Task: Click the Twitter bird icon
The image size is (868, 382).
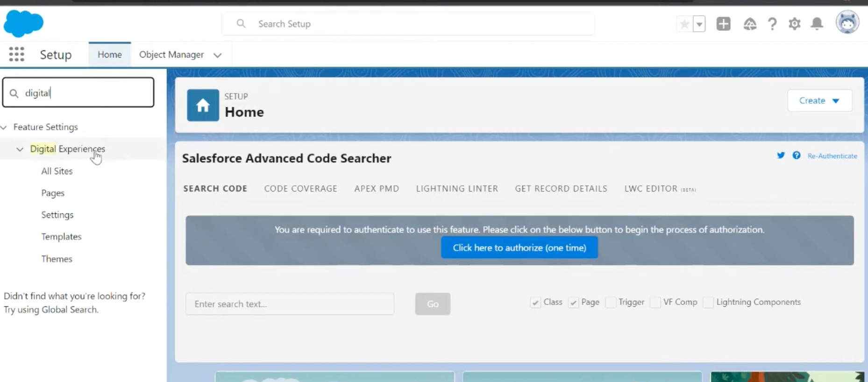Action: 781,156
